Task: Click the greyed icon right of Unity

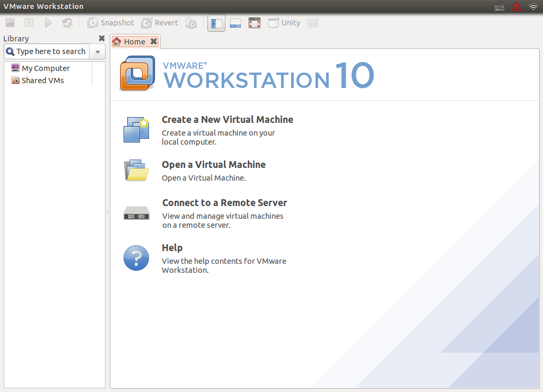Action: pyautogui.click(x=313, y=23)
